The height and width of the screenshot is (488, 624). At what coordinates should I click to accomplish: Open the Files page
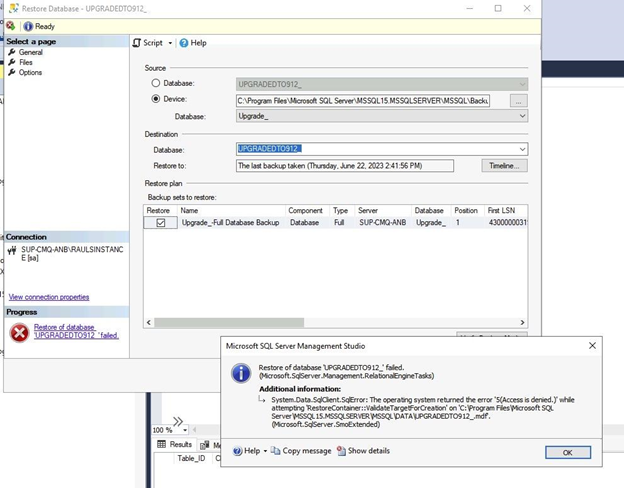(26, 62)
